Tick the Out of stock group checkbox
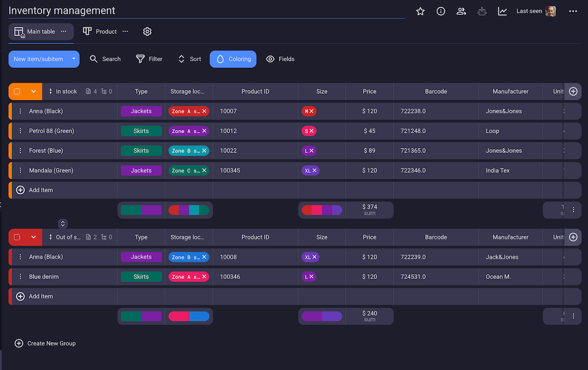The height and width of the screenshot is (370, 588). tap(17, 237)
